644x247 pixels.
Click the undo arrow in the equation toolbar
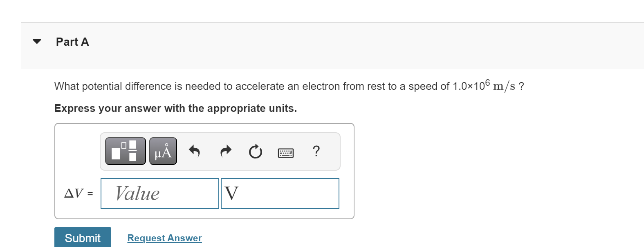194,150
